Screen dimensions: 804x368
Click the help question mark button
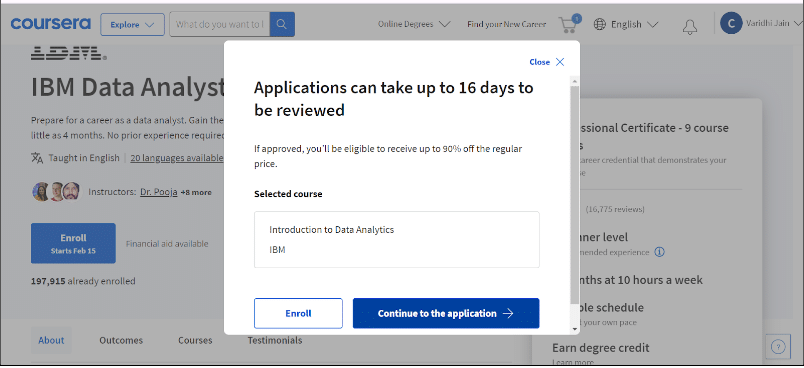click(778, 347)
